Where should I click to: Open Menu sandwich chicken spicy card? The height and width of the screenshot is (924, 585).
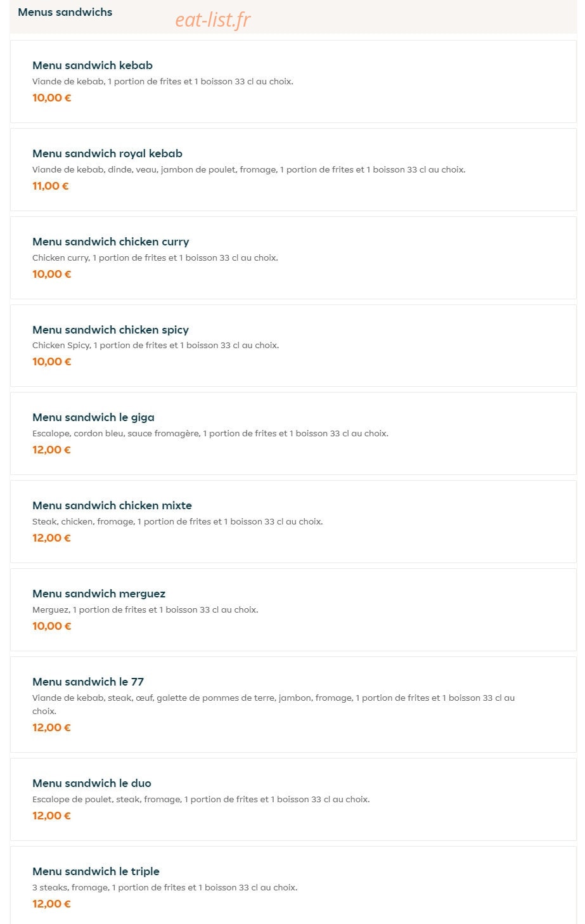pyautogui.click(x=293, y=346)
